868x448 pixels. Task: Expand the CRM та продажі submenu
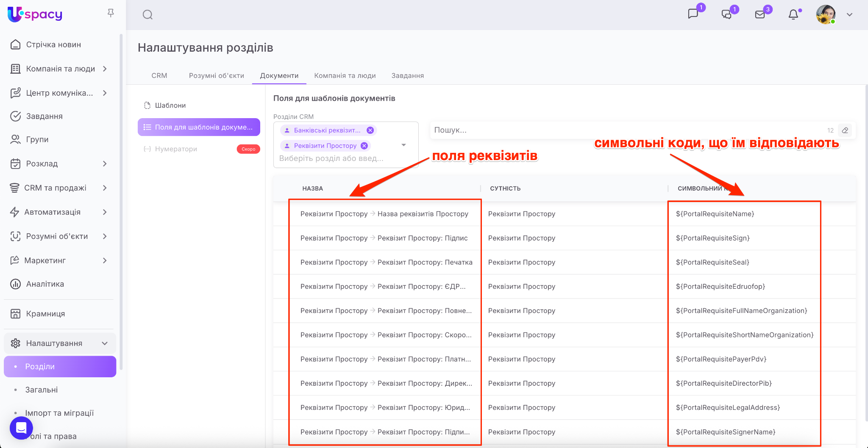pyautogui.click(x=105, y=188)
